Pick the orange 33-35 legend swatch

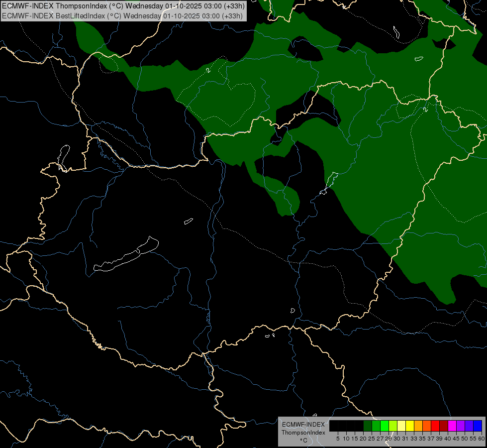(x=418, y=426)
